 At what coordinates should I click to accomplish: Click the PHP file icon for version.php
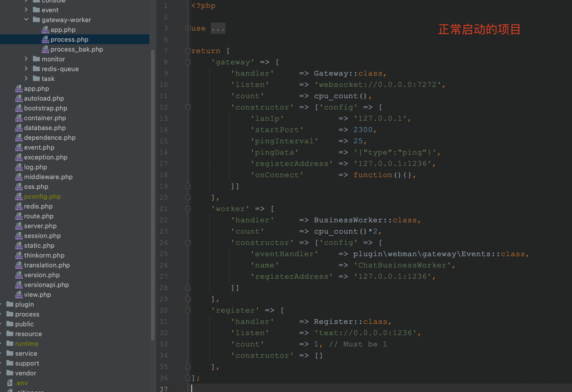[x=19, y=275]
